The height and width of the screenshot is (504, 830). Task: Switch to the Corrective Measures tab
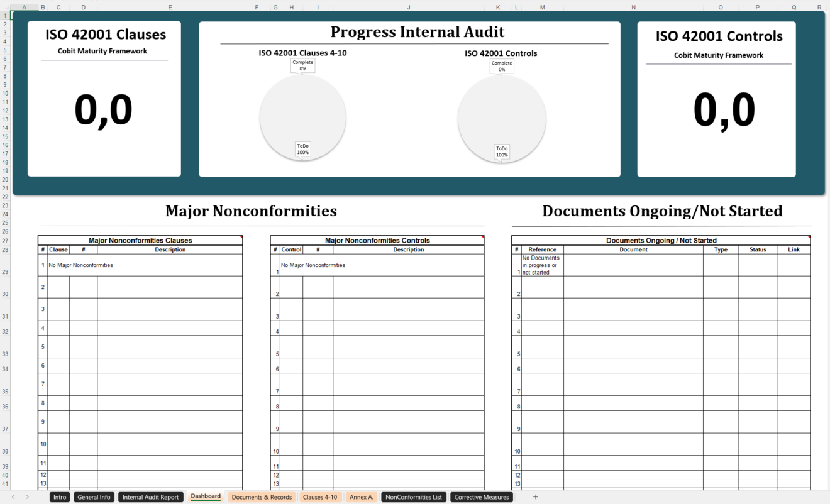pos(481,496)
